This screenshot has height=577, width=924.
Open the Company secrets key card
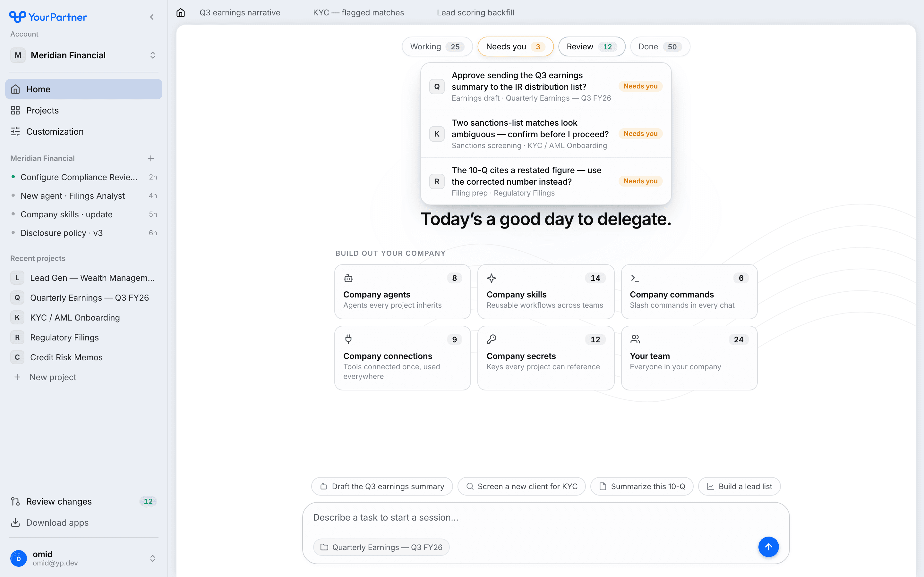point(546,358)
